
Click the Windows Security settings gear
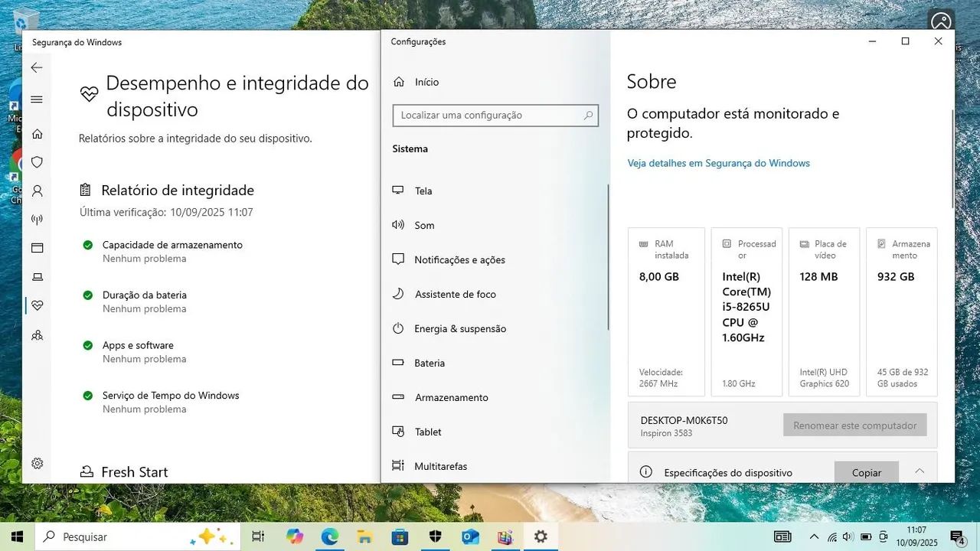point(37,463)
